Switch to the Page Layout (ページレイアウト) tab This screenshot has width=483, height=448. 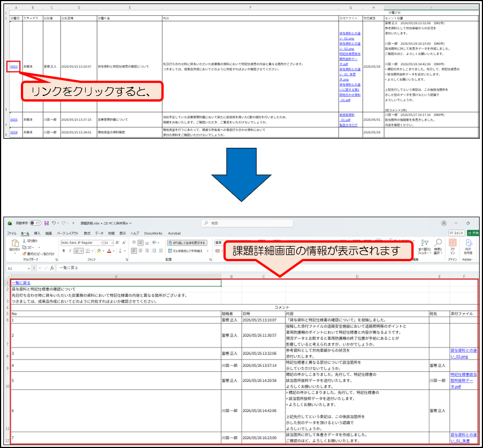pyautogui.click(x=68, y=233)
